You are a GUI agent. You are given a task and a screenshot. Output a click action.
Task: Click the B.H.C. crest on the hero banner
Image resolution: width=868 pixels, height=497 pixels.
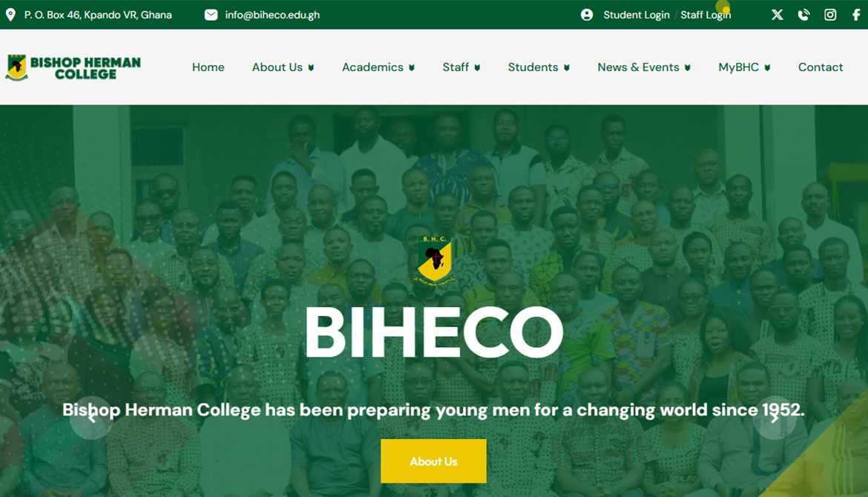(x=435, y=260)
